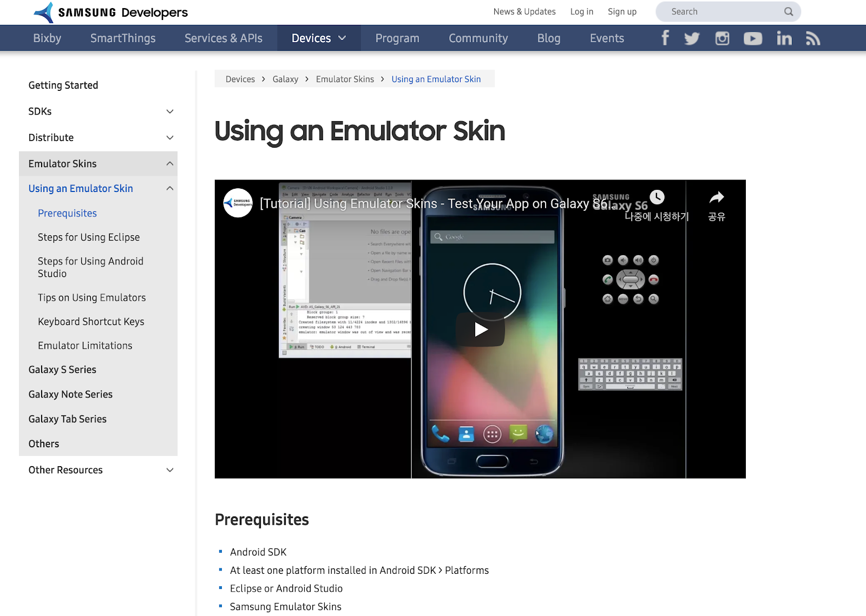Open Keyboard Shortcut Keys section
This screenshot has height=616, width=866.
[91, 321]
